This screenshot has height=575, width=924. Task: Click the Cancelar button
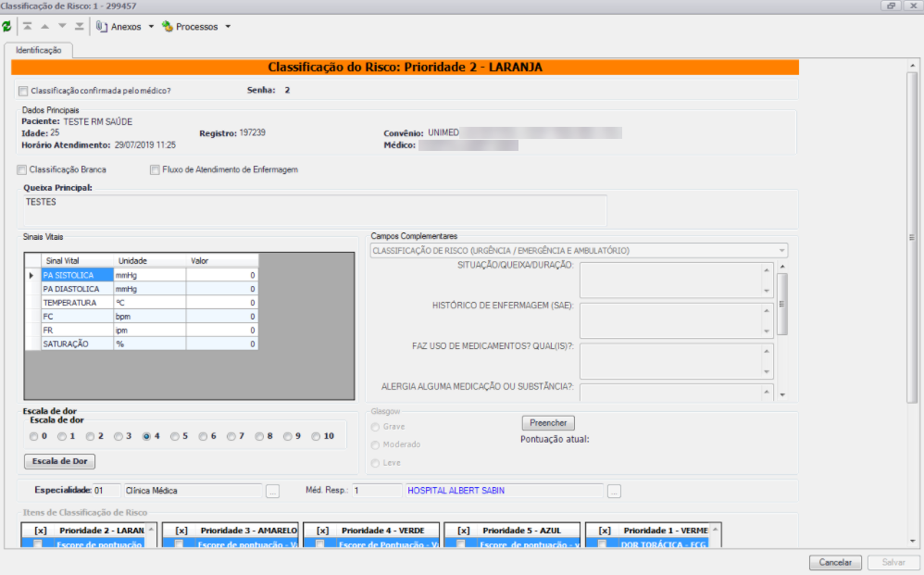(x=835, y=563)
